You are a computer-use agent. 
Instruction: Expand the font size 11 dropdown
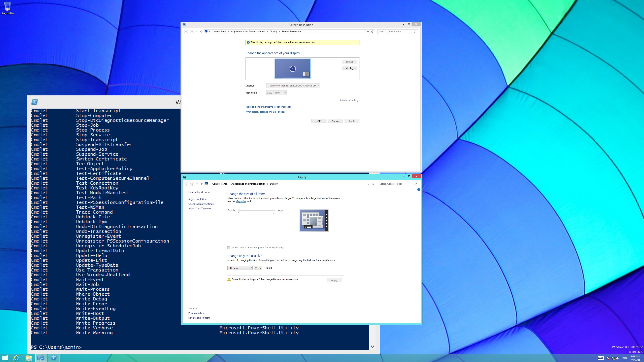tap(258, 268)
